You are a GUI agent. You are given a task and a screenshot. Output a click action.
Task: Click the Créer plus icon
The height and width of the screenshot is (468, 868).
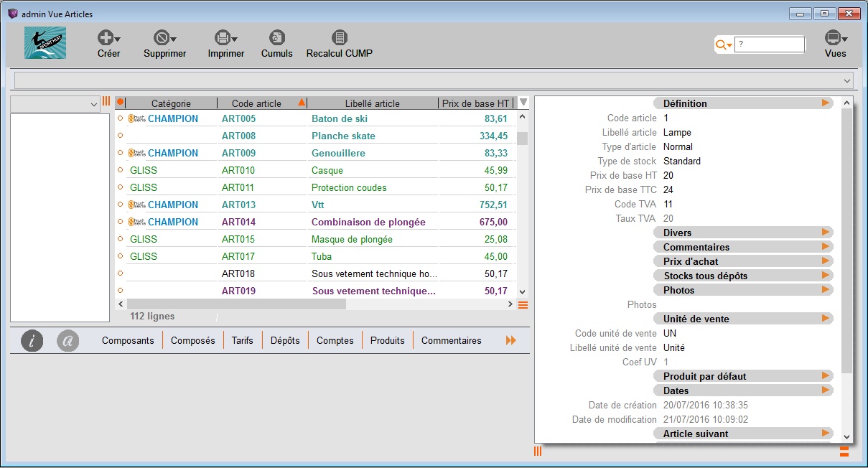(106, 38)
